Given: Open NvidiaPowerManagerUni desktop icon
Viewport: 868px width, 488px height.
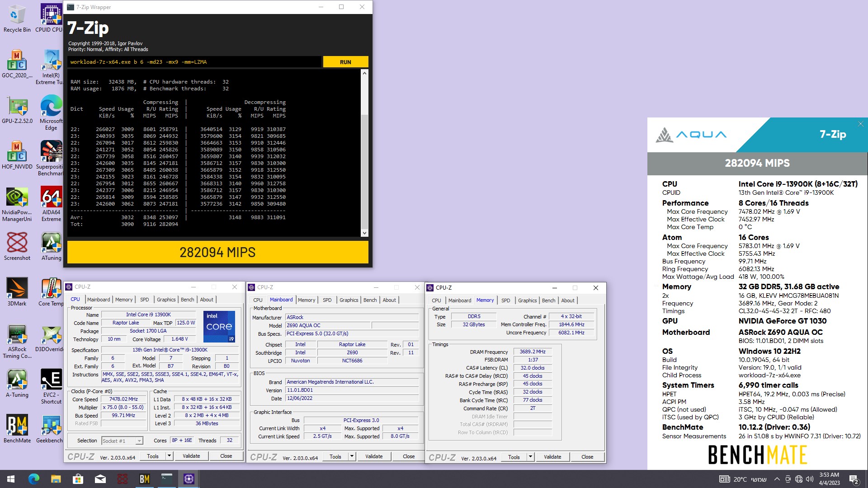Looking at the screenshot, I should pyautogui.click(x=17, y=204).
